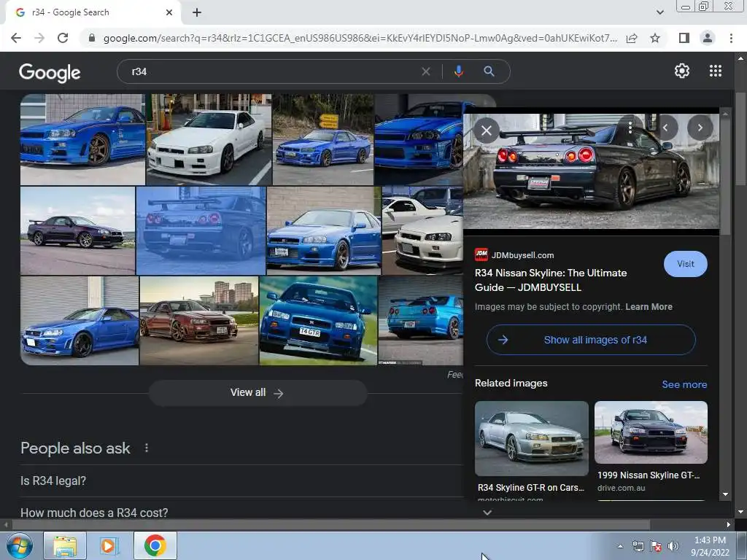
Task: Open the share this page icon
Action: pyautogui.click(x=632, y=38)
